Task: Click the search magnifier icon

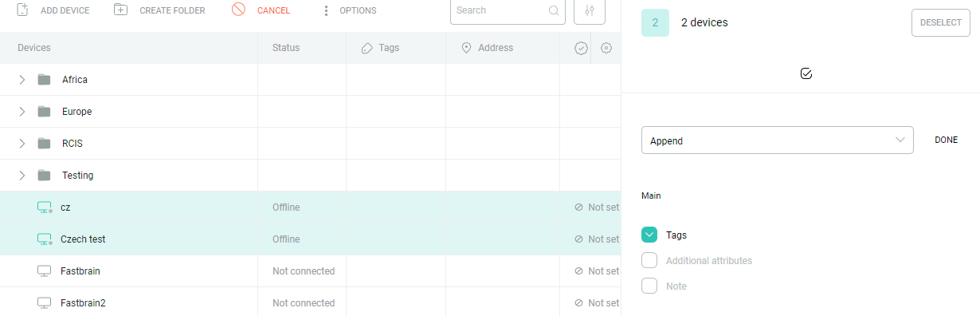Action: (554, 11)
